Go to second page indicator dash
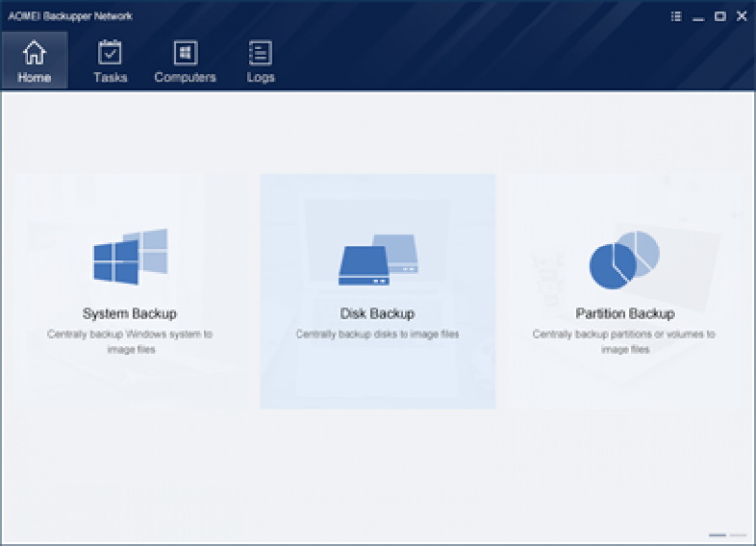Screen dimensions: 756x546 [x=738, y=535]
